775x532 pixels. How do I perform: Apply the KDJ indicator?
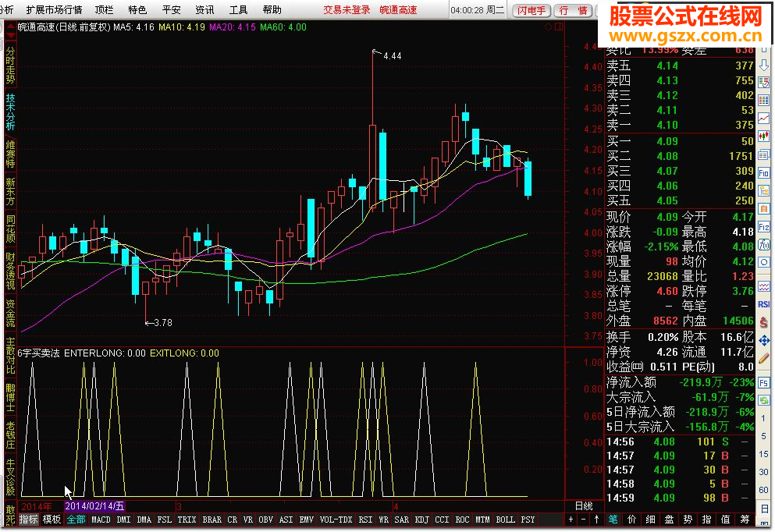tap(421, 520)
